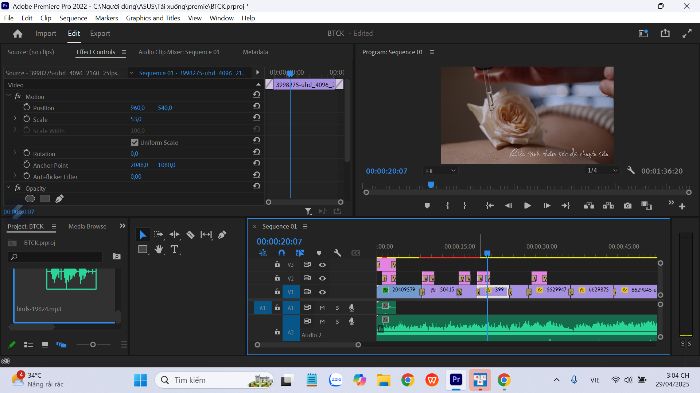Open the Clip menu
Image resolution: width=700 pixels, height=393 pixels.
(46, 18)
